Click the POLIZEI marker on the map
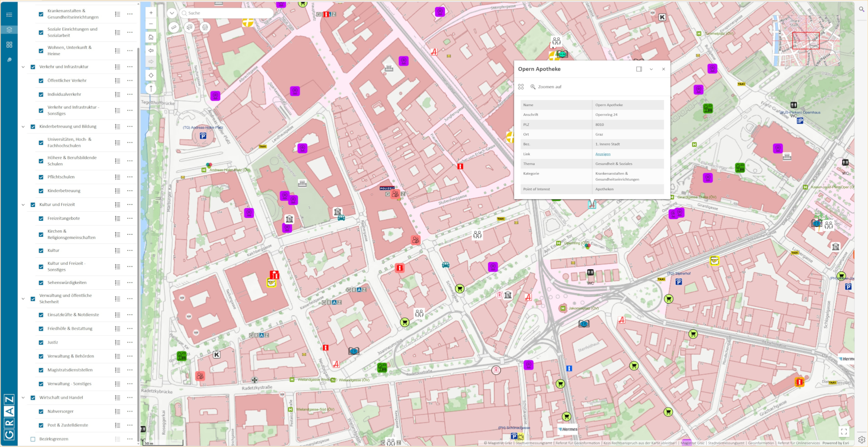Screen dimensions: 868x447 click(x=387, y=188)
